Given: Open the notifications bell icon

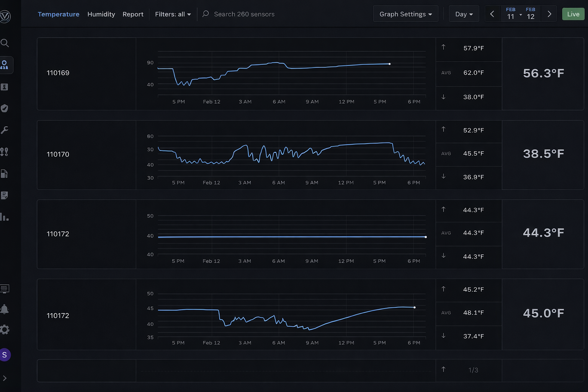Looking at the screenshot, I should 5,309.
